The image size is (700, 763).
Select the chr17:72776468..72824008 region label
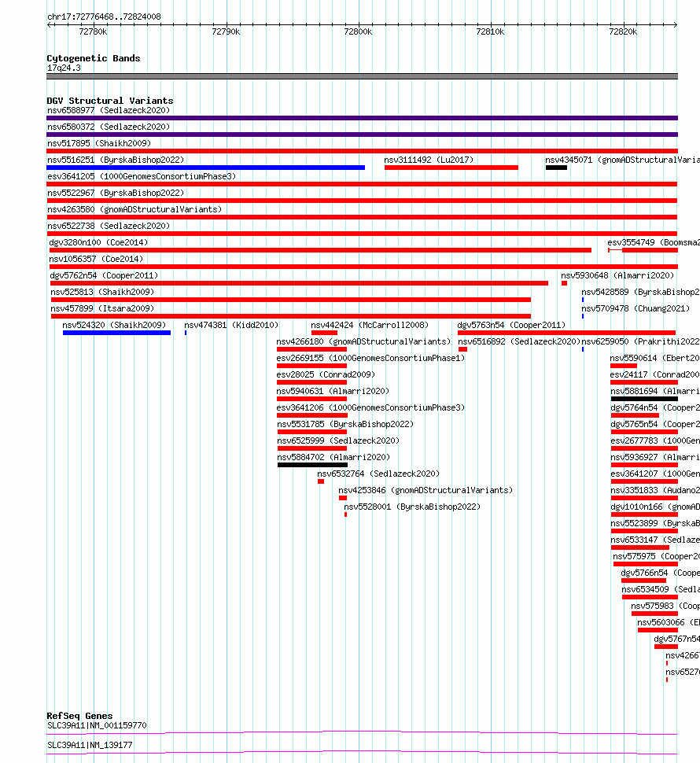[x=104, y=17]
